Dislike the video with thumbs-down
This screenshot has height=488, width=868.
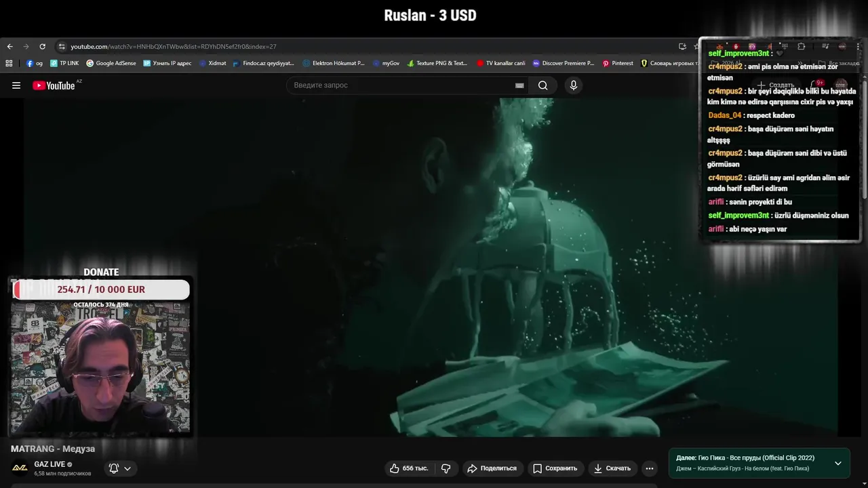446,468
